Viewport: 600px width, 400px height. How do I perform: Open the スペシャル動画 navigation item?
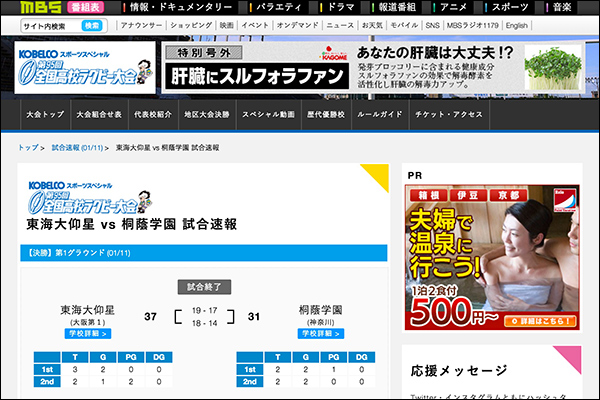tap(266, 114)
